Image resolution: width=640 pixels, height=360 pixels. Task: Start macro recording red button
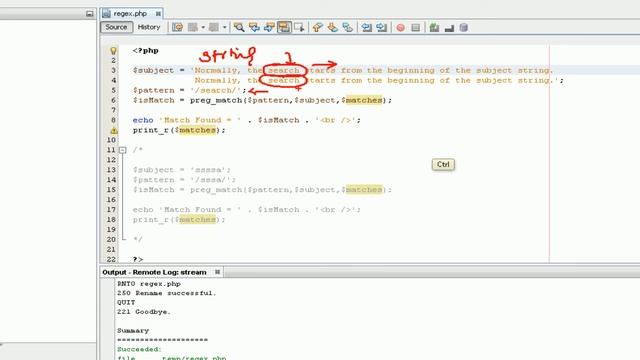(x=400, y=27)
